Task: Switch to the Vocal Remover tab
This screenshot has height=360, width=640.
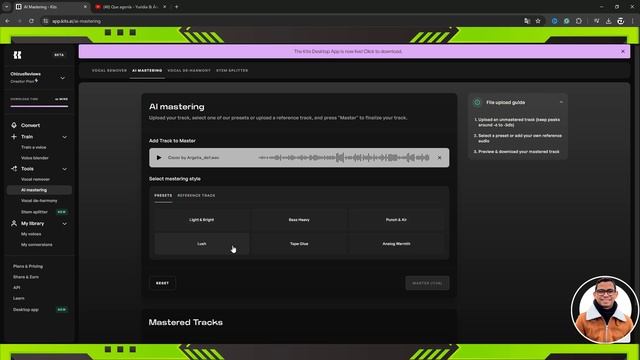Action: [109, 71]
